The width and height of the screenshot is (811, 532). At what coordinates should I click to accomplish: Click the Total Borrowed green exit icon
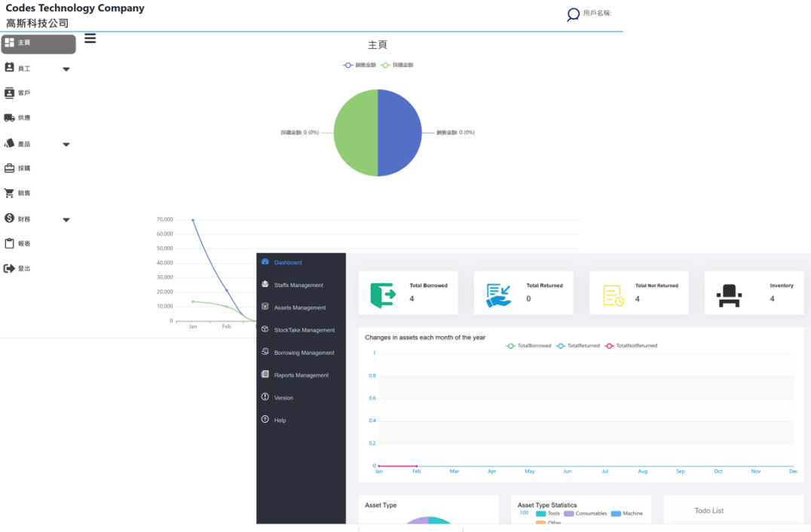tap(383, 295)
